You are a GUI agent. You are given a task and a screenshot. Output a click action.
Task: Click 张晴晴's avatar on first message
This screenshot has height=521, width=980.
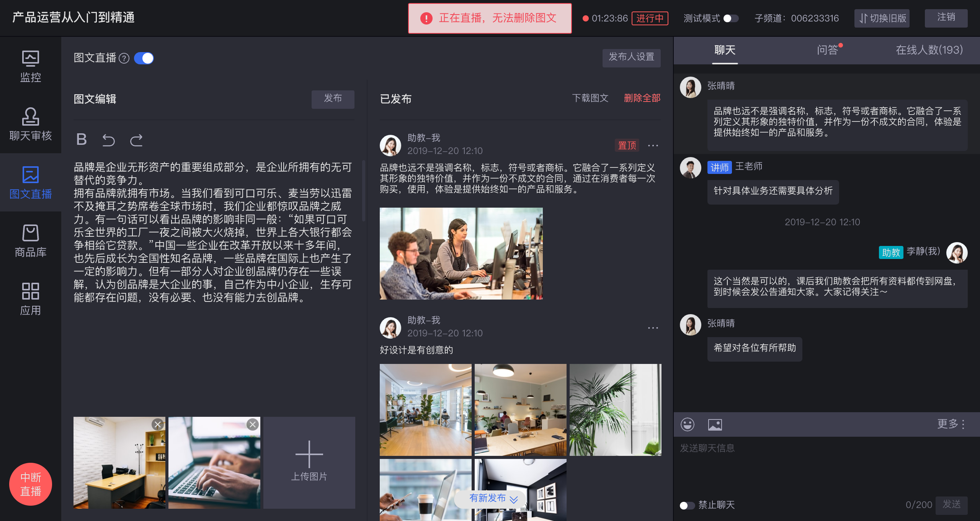(x=691, y=87)
